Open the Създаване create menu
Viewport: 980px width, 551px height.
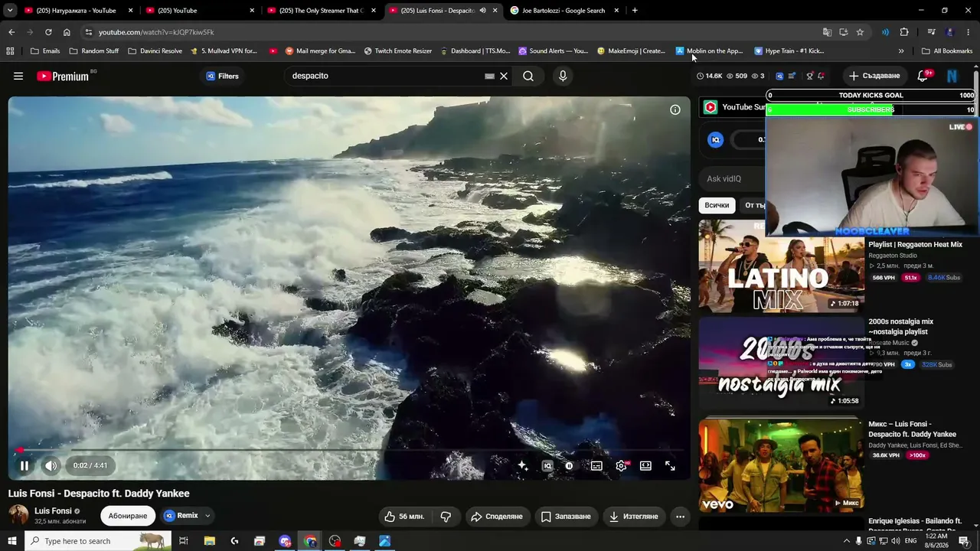874,76
